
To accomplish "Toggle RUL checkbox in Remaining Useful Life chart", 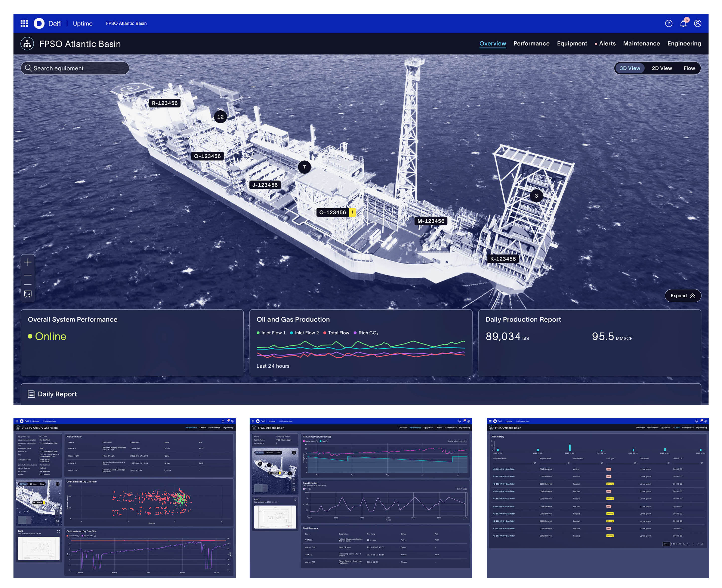I will pyautogui.click(x=320, y=441).
